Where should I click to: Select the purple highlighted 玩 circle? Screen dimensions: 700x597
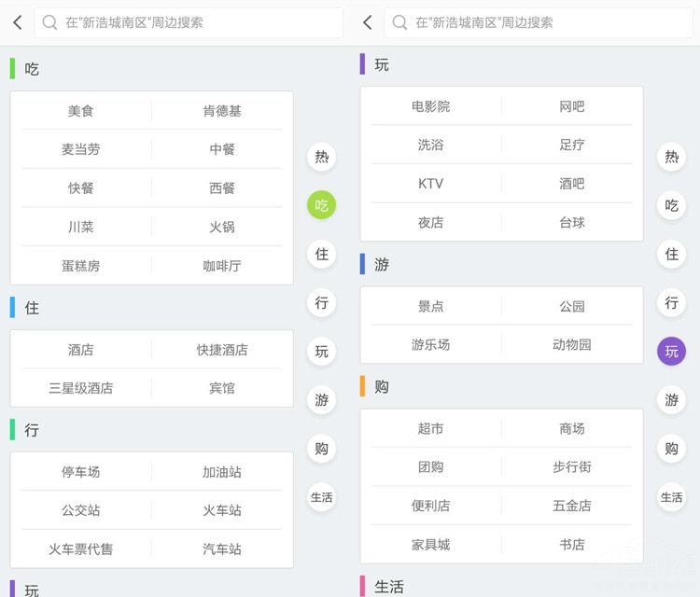tap(671, 352)
